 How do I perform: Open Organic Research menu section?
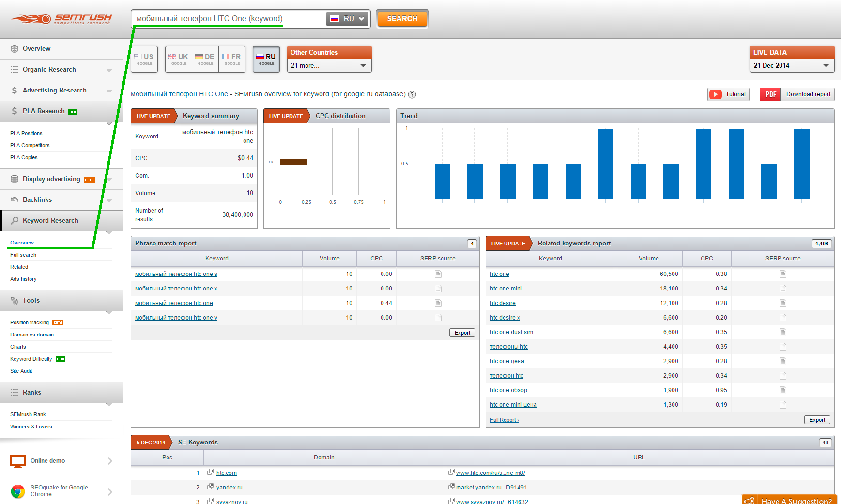coord(49,70)
